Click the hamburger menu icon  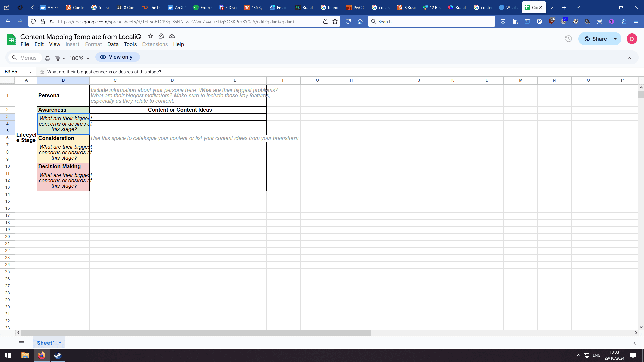[21, 343]
